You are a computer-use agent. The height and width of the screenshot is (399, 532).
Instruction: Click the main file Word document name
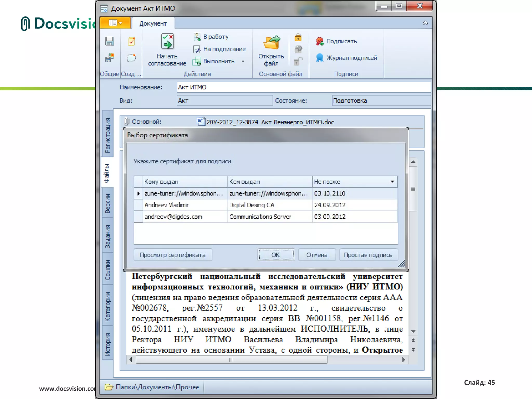pos(270,122)
